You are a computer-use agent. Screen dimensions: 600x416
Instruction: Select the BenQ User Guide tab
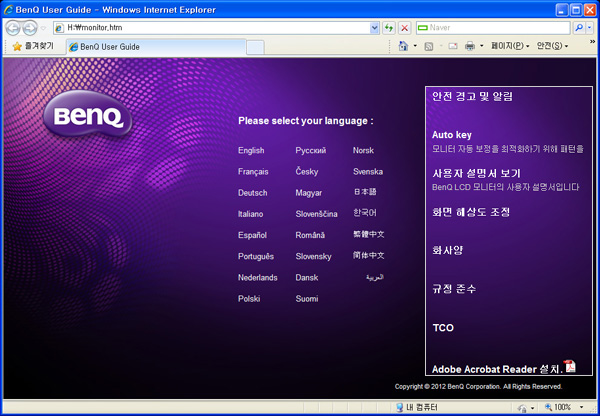156,47
